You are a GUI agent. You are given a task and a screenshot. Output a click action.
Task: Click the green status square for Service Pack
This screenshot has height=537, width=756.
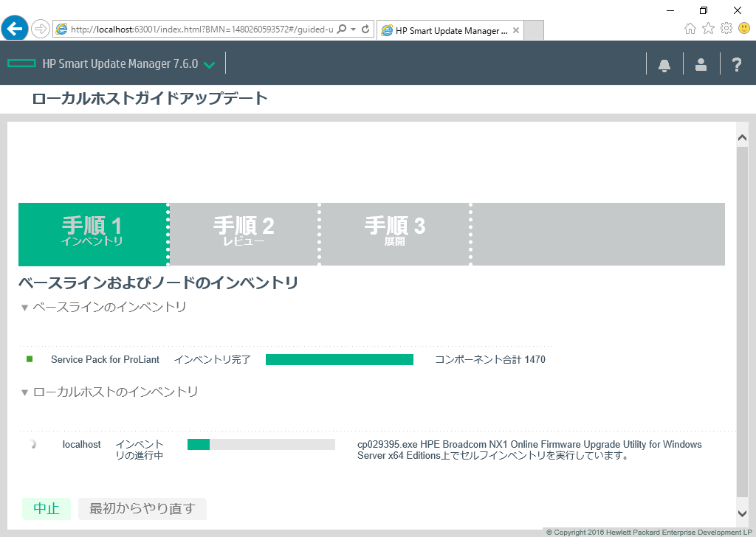pyautogui.click(x=30, y=359)
